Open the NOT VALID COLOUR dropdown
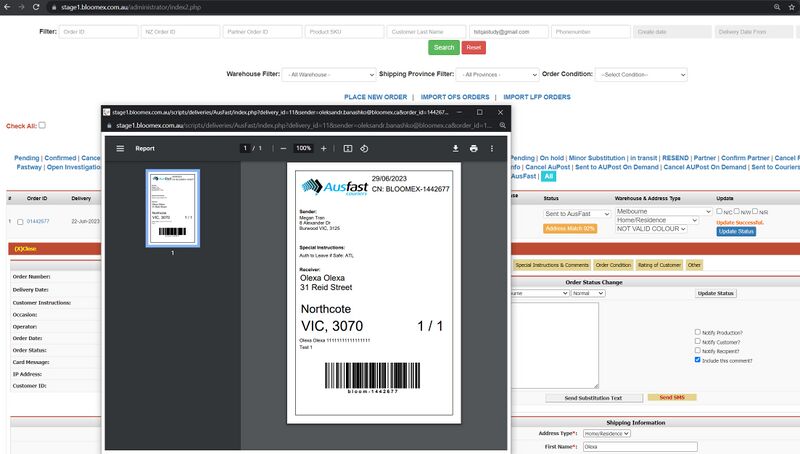The height and width of the screenshot is (454, 800). click(651, 229)
